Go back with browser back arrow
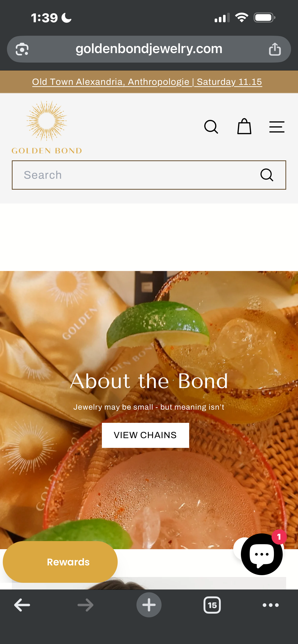 pyautogui.click(x=22, y=605)
